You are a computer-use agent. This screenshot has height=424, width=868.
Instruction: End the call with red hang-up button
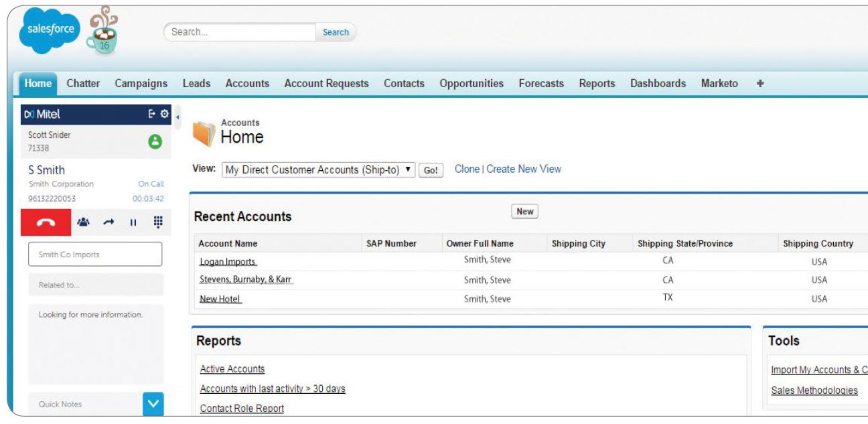(45, 222)
